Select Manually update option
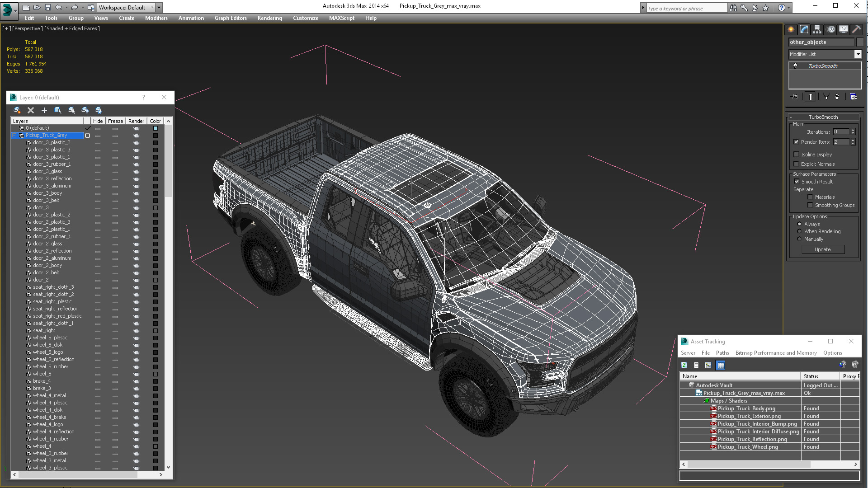 [799, 239]
